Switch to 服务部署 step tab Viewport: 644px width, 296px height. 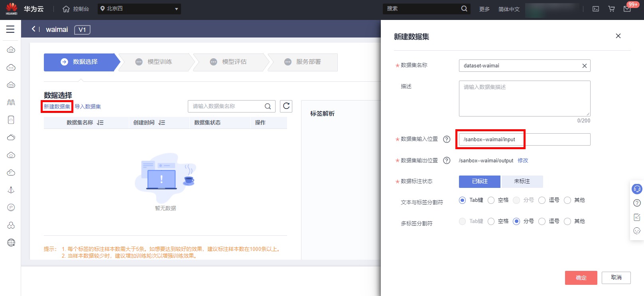(304, 62)
